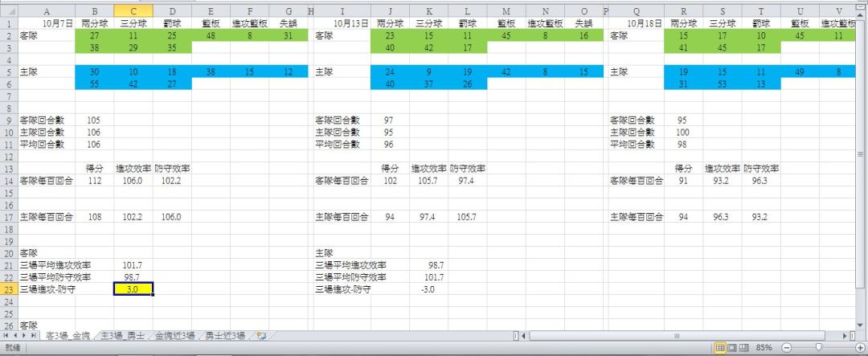Open the 勇士近3場 sheet tab
Image resolution: width=868 pixels, height=356 pixels.
(225, 336)
